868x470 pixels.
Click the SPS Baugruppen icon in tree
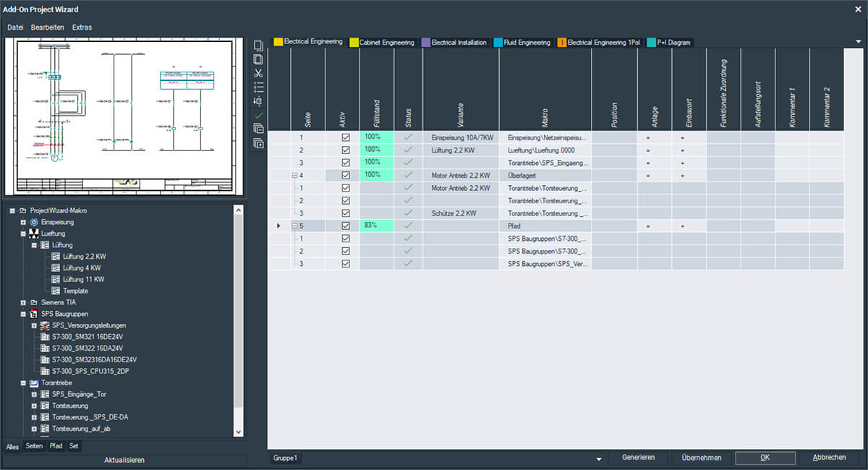(x=33, y=314)
